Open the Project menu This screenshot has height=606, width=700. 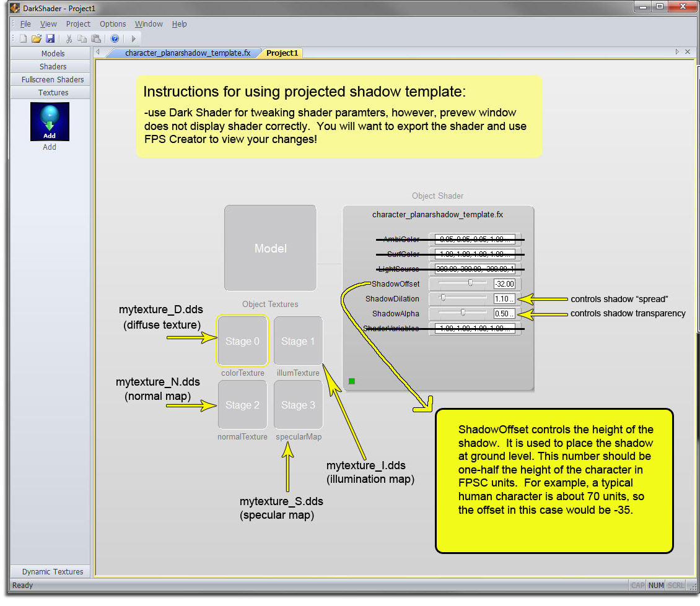(78, 24)
